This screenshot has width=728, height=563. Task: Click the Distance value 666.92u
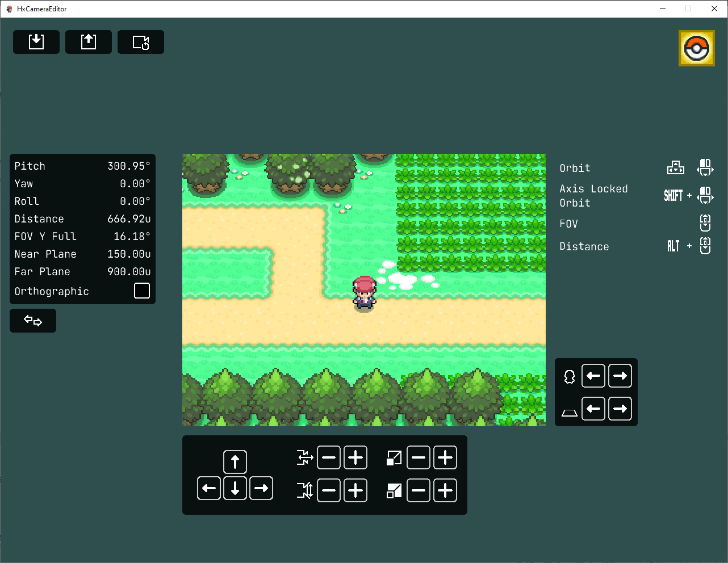click(129, 219)
